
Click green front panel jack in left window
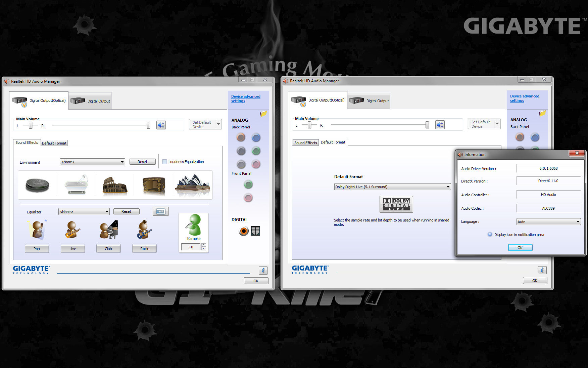pyautogui.click(x=248, y=185)
